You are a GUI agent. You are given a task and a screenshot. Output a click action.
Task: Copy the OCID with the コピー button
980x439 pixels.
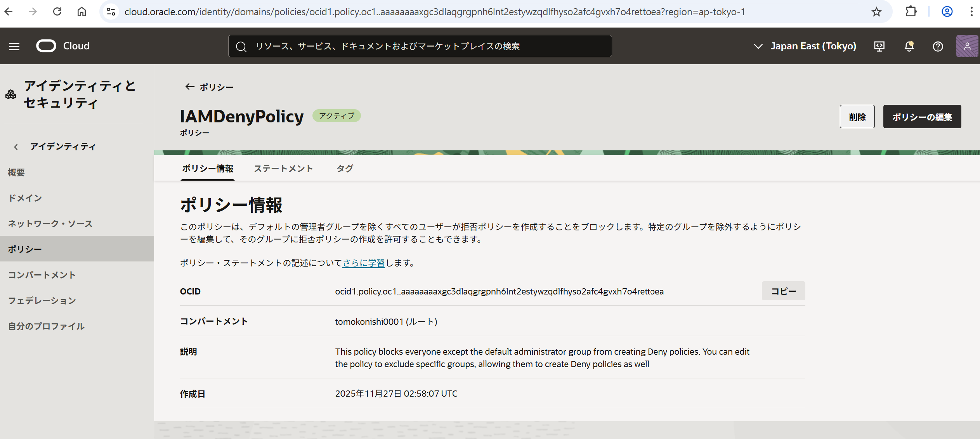point(783,291)
